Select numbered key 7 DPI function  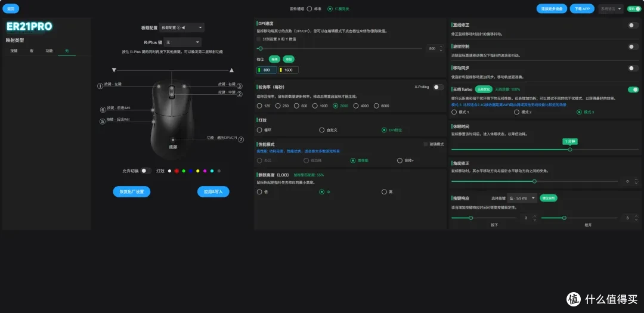point(241,140)
